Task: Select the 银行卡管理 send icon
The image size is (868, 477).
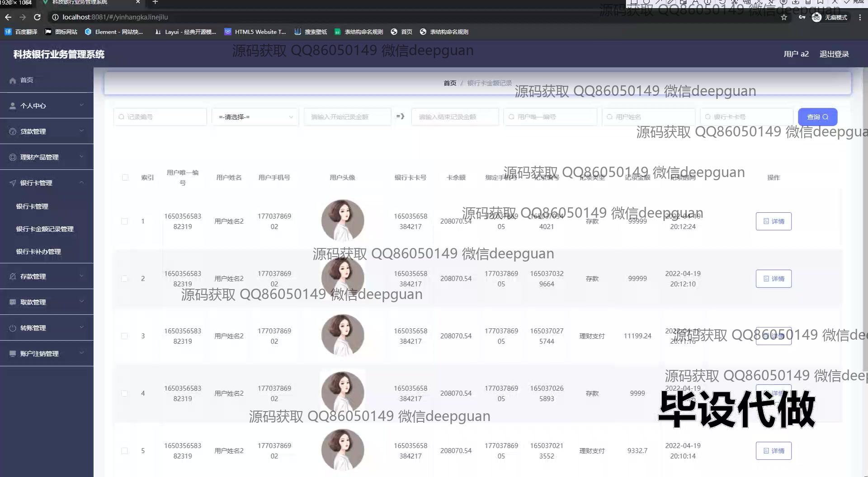Action: [x=12, y=183]
